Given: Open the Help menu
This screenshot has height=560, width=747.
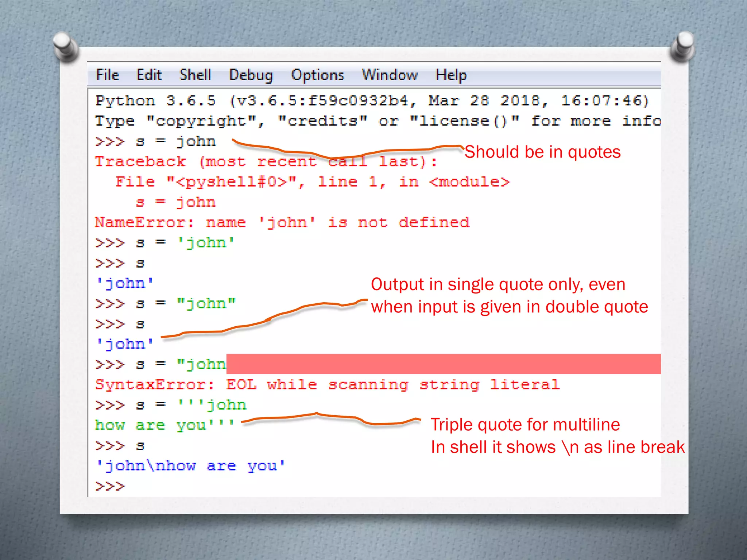Looking at the screenshot, I should [451, 75].
